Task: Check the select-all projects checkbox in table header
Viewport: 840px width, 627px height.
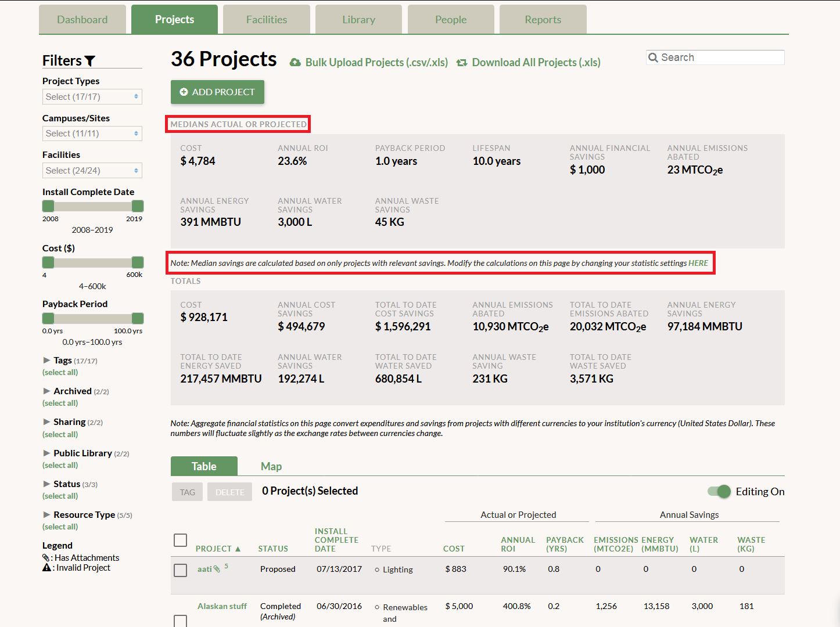Action: 181,540
